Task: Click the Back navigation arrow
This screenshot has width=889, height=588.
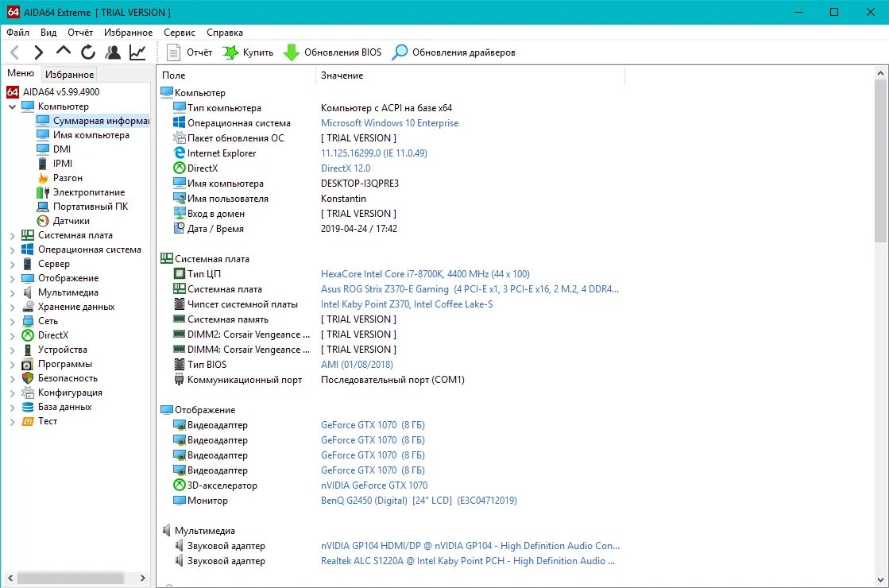Action: coord(15,52)
